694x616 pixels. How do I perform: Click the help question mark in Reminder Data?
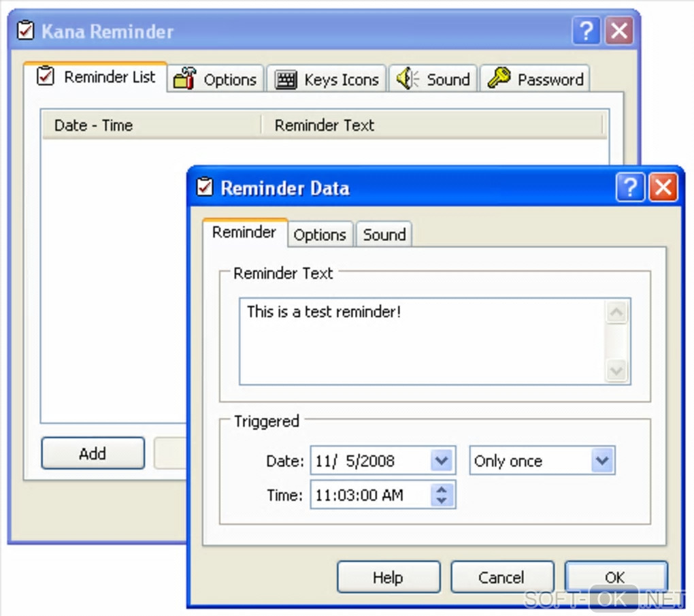630,187
